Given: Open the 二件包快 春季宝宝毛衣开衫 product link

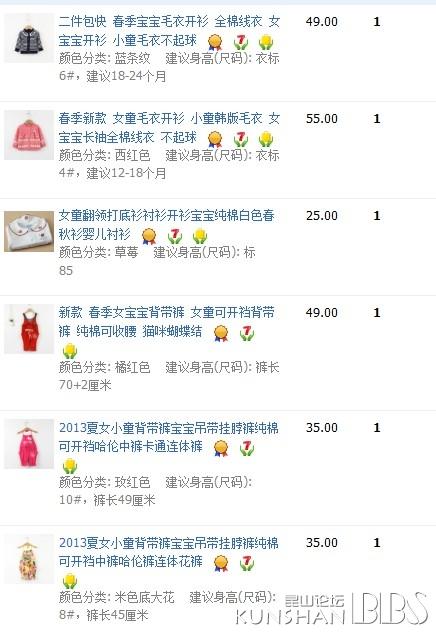Looking at the screenshot, I should (x=169, y=31).
